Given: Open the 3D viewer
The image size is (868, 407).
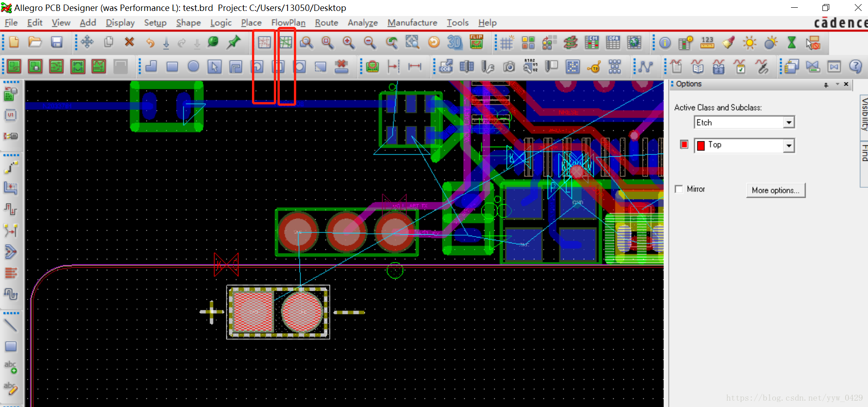Looking at the screenshot, I should (x=454, y=43).
